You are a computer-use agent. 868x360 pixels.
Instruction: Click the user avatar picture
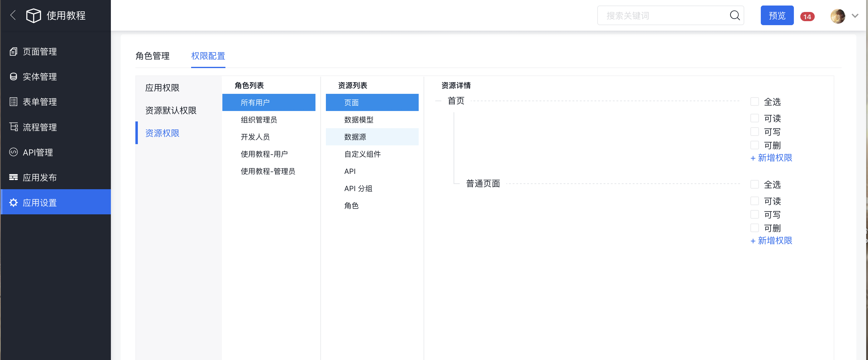pyautogui.click(x=838, y=16)
